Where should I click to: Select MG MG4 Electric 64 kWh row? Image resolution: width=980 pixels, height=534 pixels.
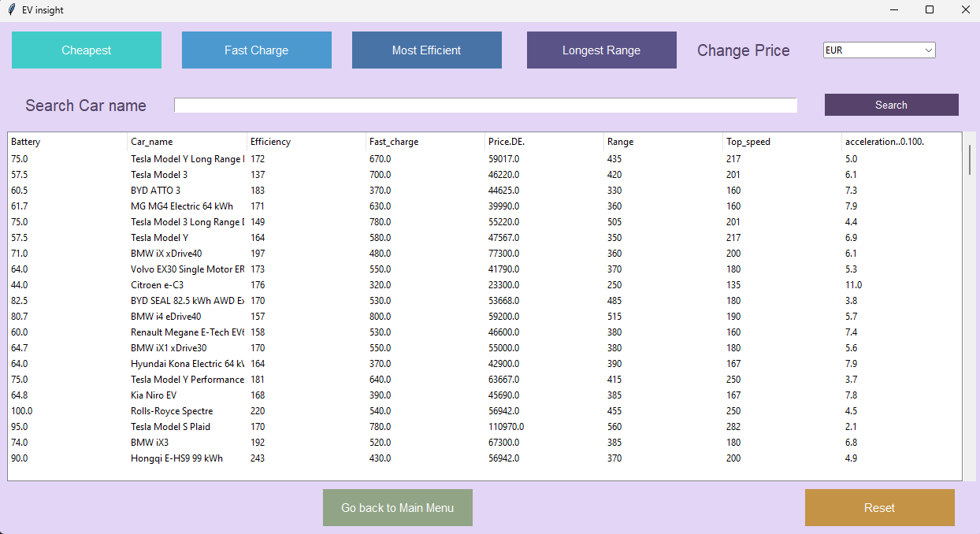tap(484, 206)
